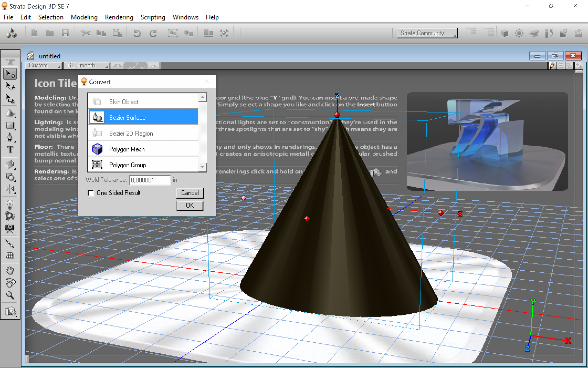
Task: Click Cancel in Convert dialog
Action: tap(190, 193)
